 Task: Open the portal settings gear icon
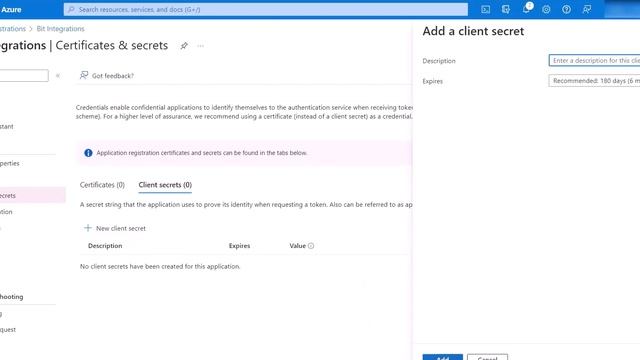coord(546,9)
